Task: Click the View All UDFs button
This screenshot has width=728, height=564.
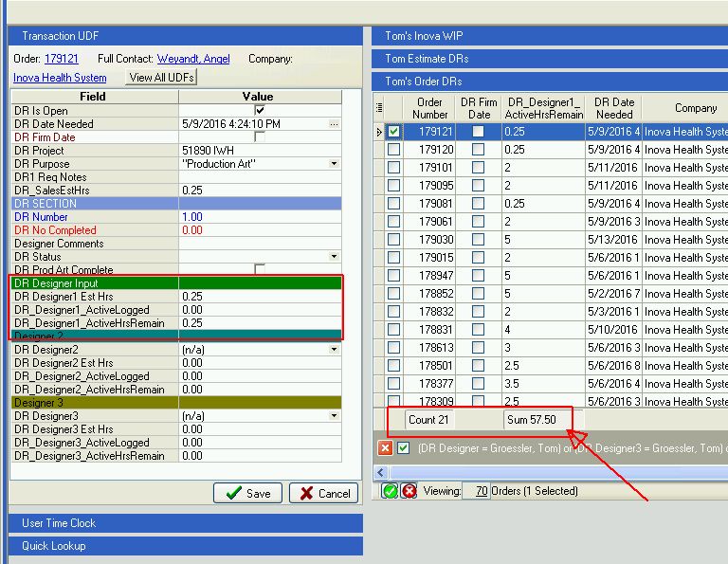Action: [x=161, y=78]
